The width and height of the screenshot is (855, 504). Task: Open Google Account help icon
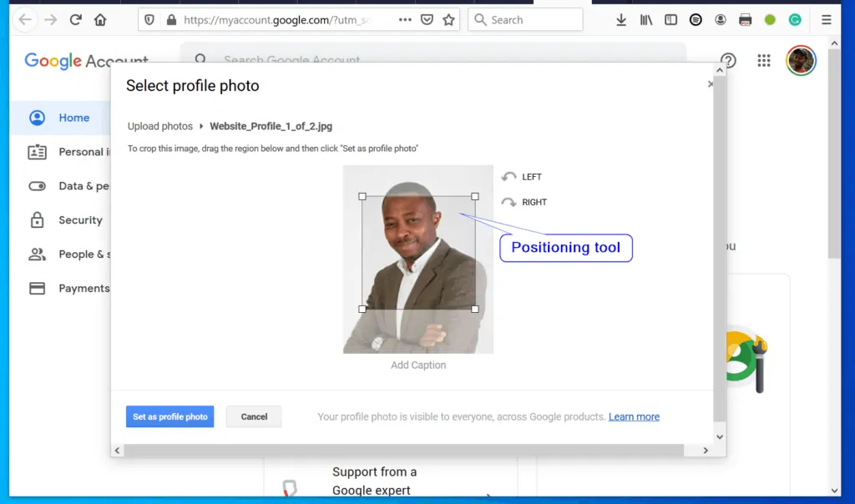point(728,60)
